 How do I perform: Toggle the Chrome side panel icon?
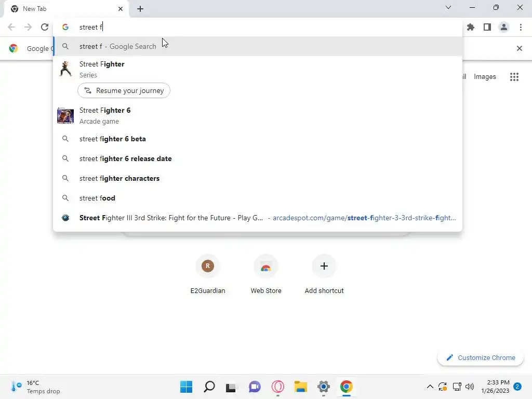tap(487, 27)
